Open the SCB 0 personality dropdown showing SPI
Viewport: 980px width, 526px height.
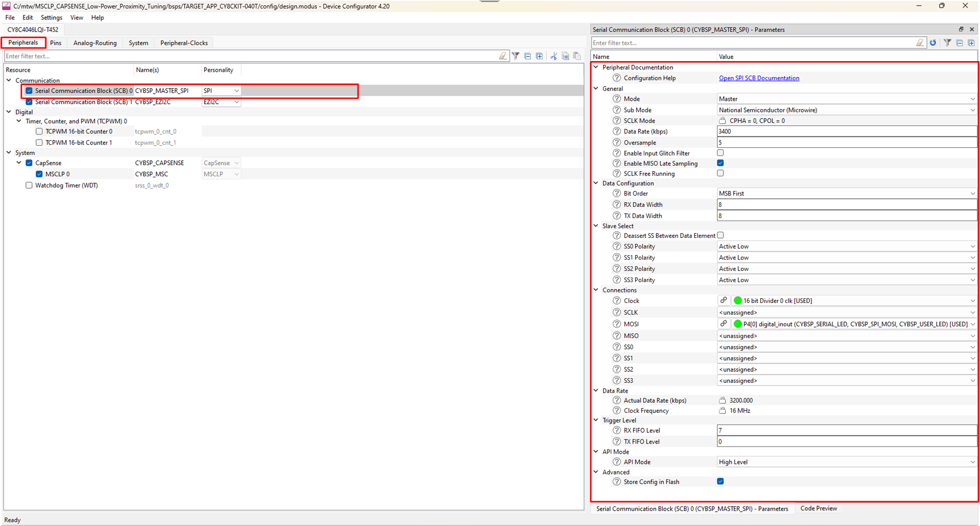click(221, 91)
